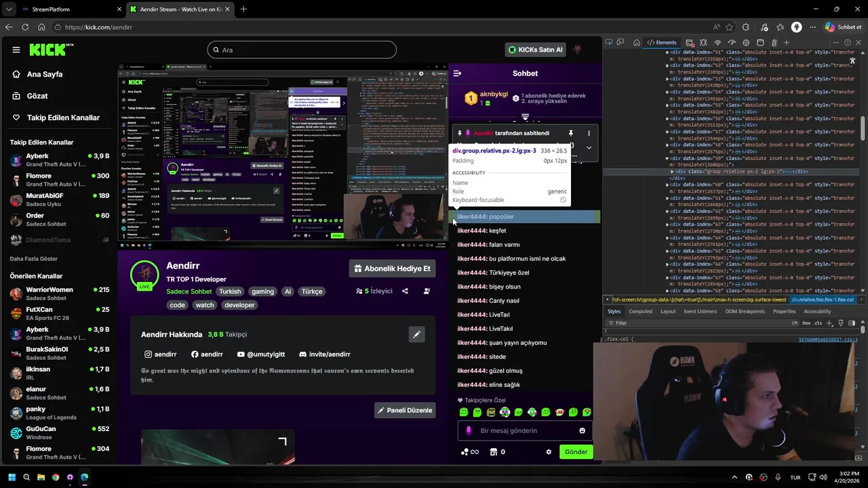Collapse the chat panel with the Sohbet arrow icon

(457, 73)
